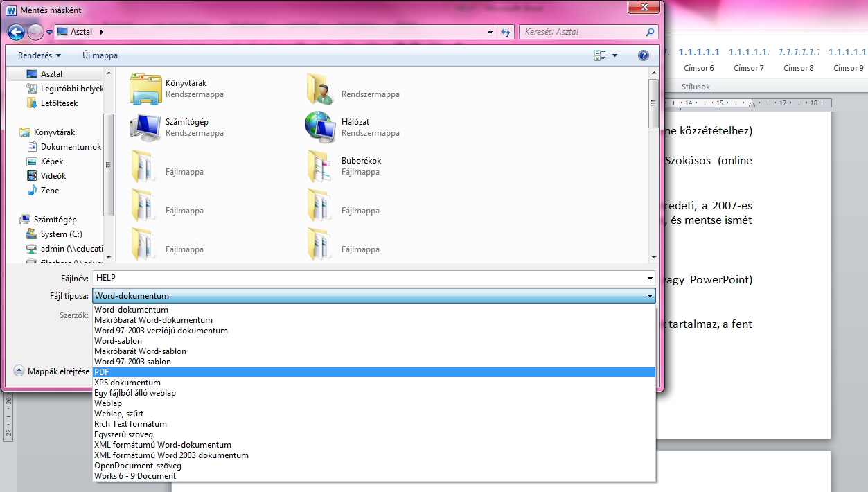Click the Keresés: Asztal search field
This screenshot has width=868, height=492.
click(x=587, y=32)
